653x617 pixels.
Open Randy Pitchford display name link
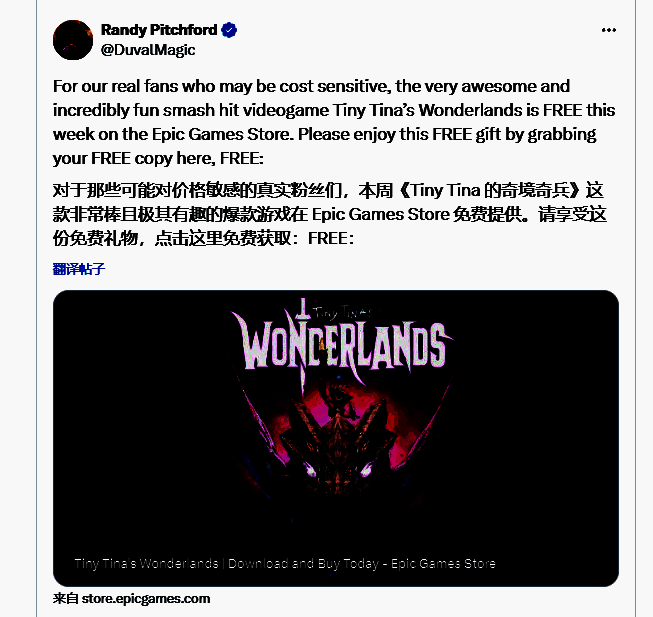159,31
